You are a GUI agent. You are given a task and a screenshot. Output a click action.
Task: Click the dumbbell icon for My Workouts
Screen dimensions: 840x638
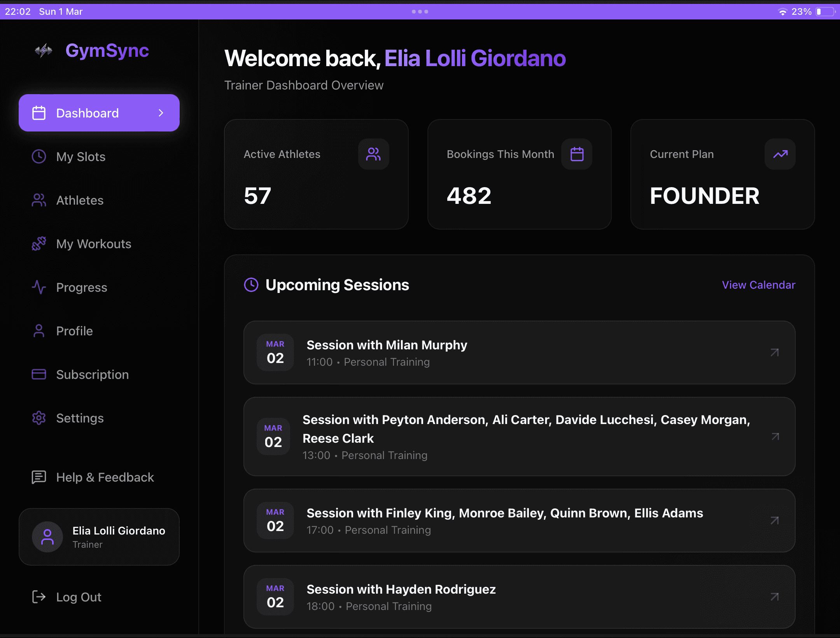pyautogui.click(x=39, y=244)
